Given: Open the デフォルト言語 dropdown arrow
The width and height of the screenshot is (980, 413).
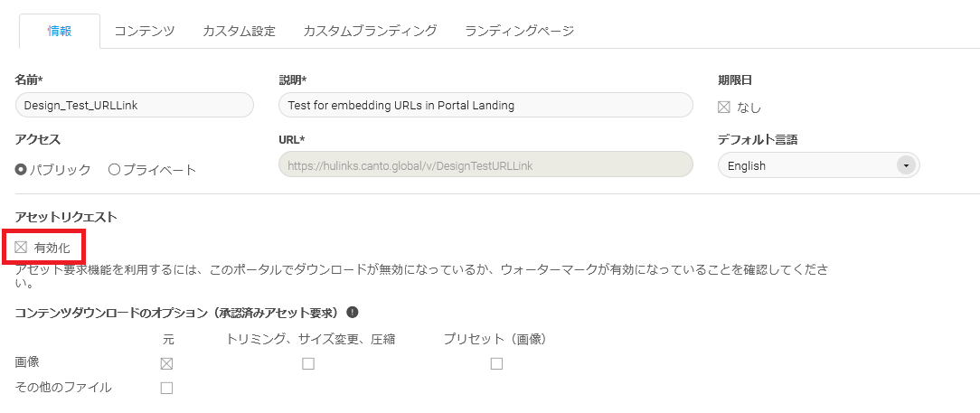Looking at the screenshot, I should [x=905, y=165].
